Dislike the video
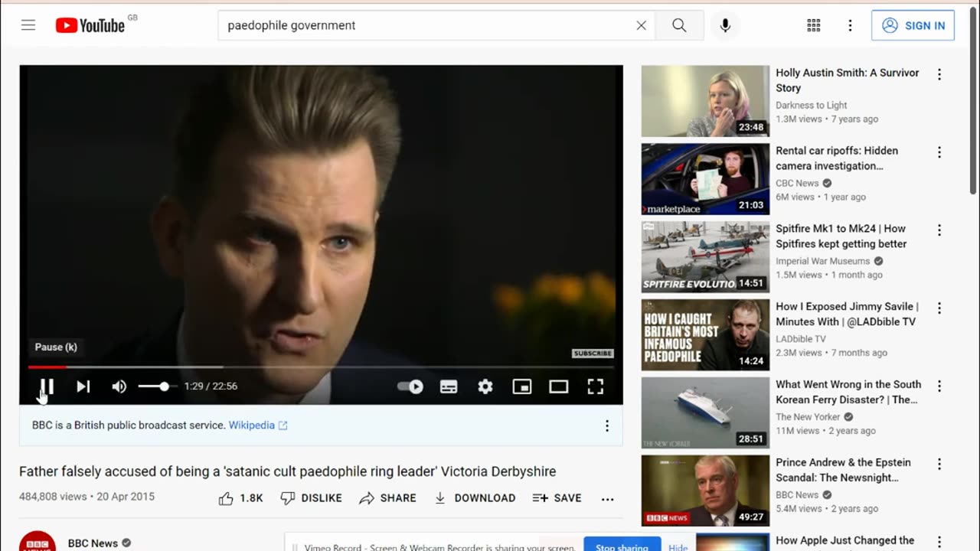 [311, 498]
